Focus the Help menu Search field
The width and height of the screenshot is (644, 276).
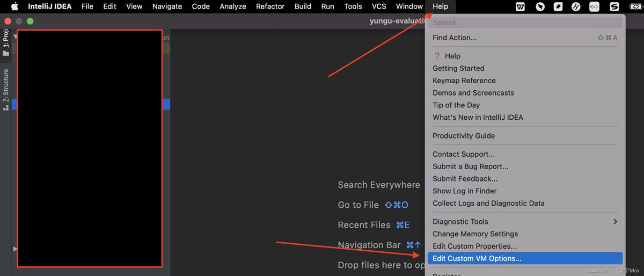[526, 23]
